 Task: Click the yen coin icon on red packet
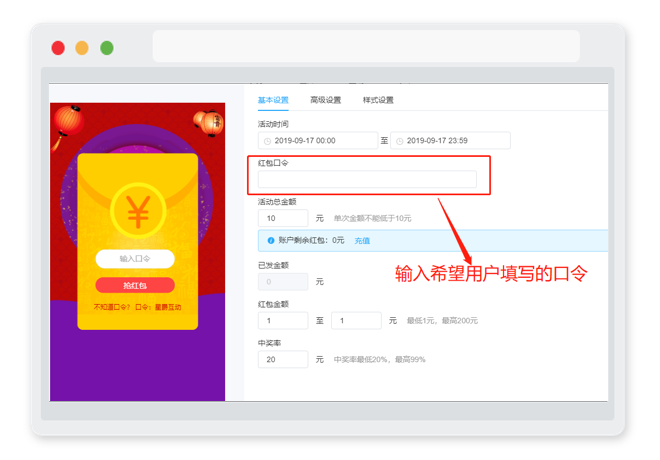[138, 212]
